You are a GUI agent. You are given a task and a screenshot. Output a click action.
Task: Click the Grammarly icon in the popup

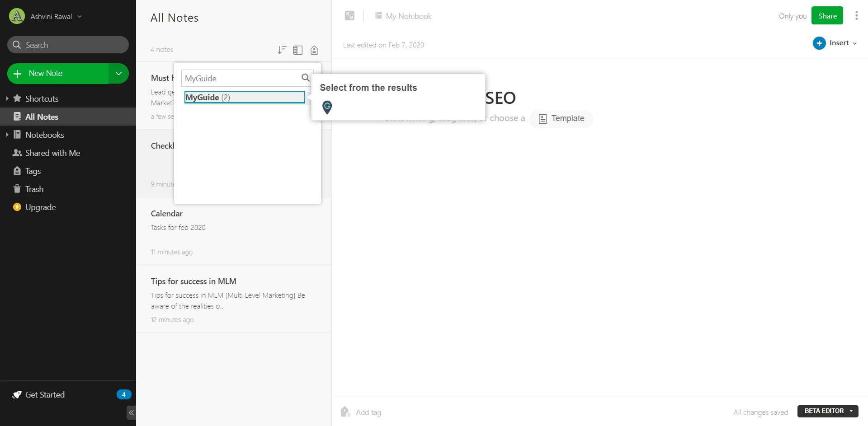tap(327, 108)
